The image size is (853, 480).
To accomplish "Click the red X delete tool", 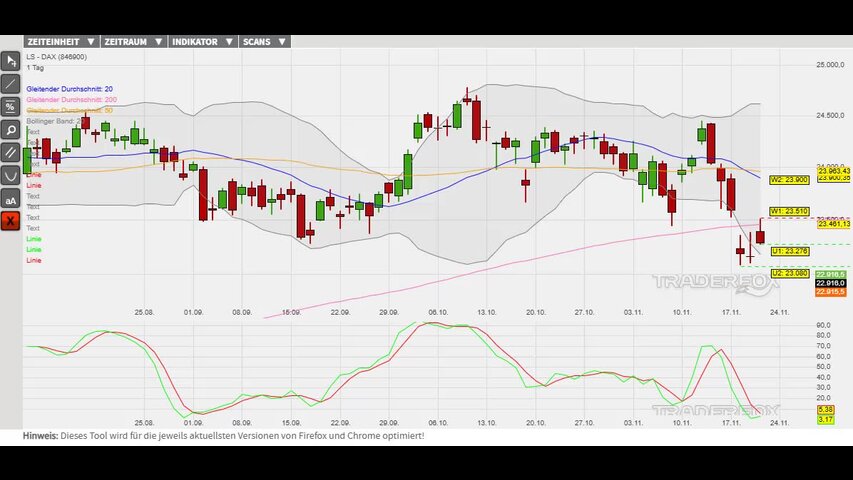I will point(11,221).
